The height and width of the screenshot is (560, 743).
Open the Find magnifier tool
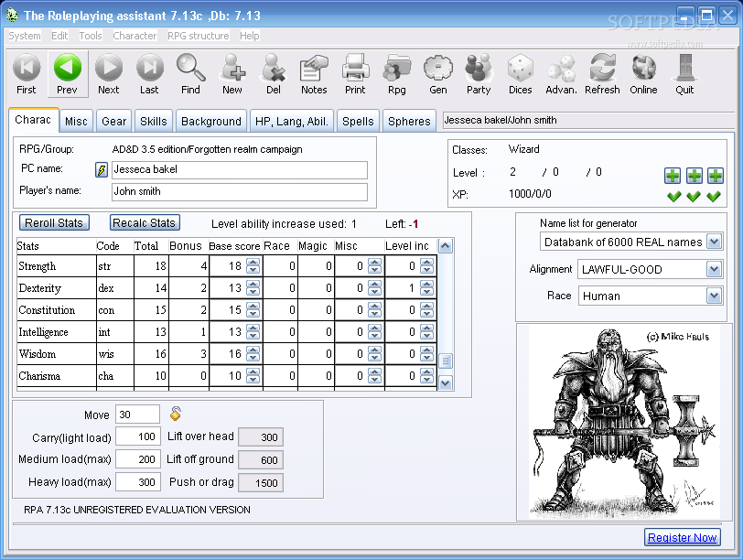click(190, 74)
